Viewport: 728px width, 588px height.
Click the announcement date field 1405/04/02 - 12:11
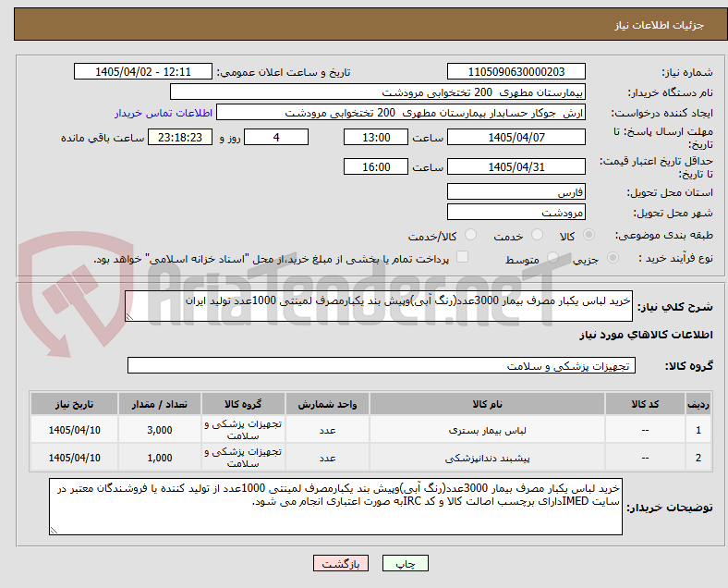pyautogui.click(x=143, y=71)
